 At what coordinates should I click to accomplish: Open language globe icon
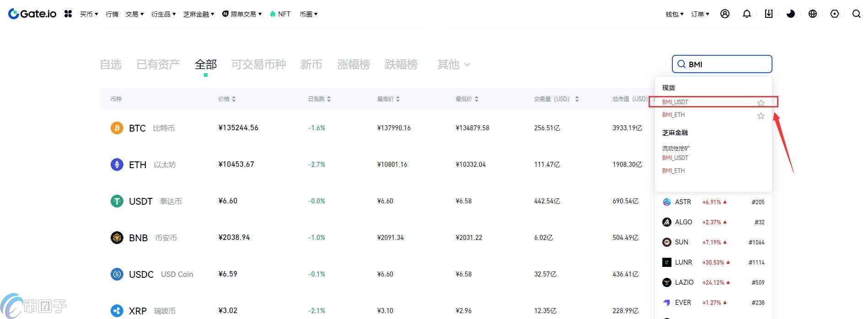pyautogui.click(x=813, y=14)
